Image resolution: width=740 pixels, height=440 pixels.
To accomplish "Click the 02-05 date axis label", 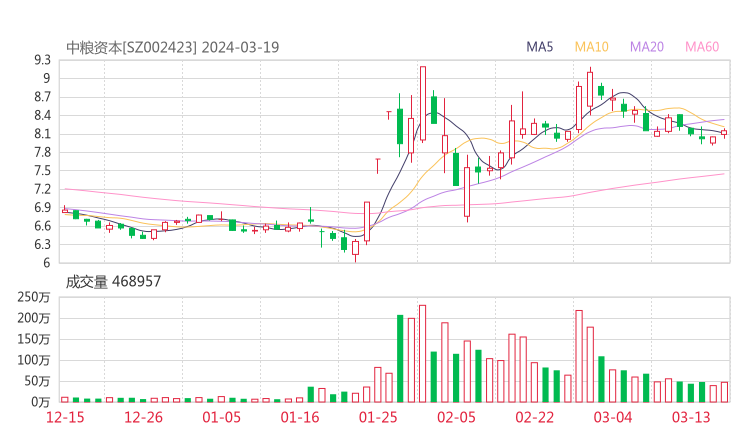I will pyautogui.click(x=456, y=417).
